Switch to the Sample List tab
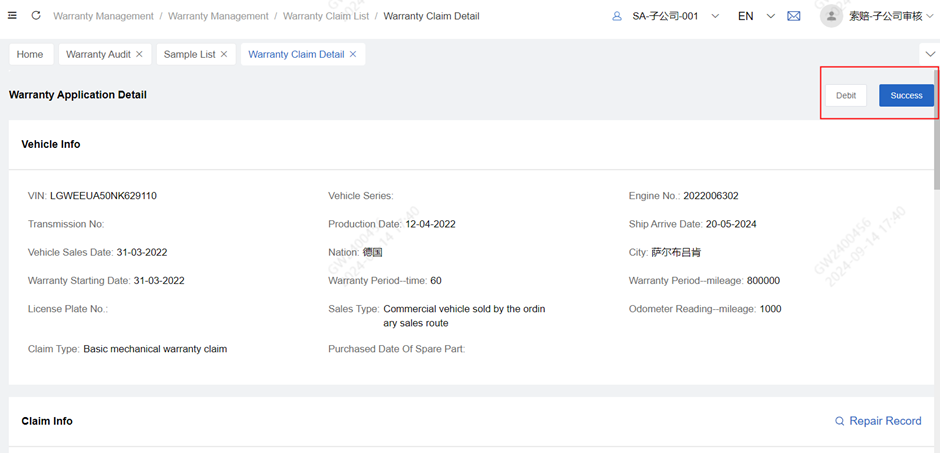This screenshot has width=940, height=453. pos(189,54)
